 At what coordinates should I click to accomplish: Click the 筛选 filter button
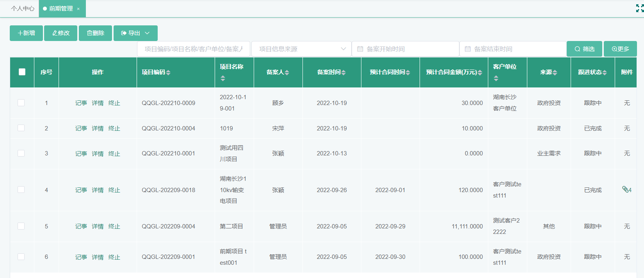coord(584,49)
